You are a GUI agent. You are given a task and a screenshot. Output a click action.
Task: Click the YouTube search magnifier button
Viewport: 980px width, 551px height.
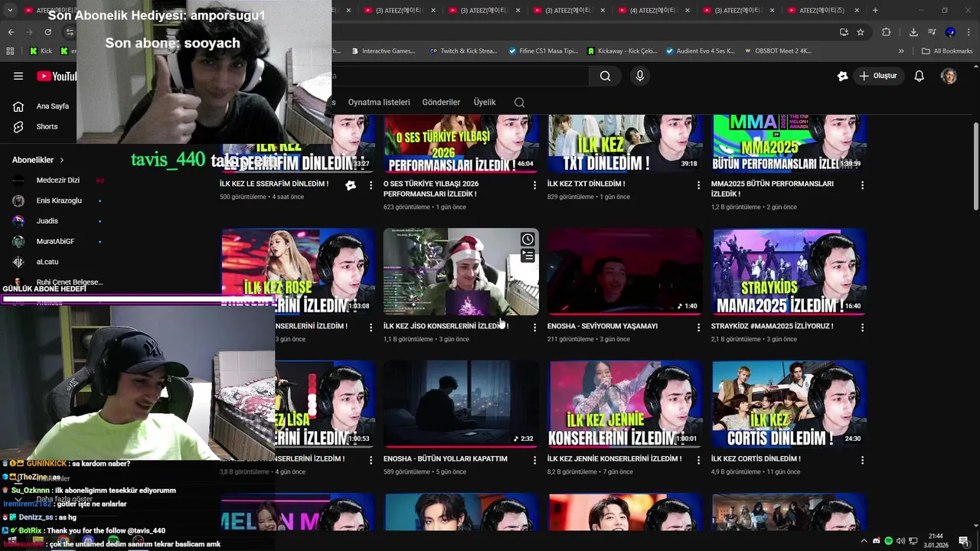pos(606,76)
